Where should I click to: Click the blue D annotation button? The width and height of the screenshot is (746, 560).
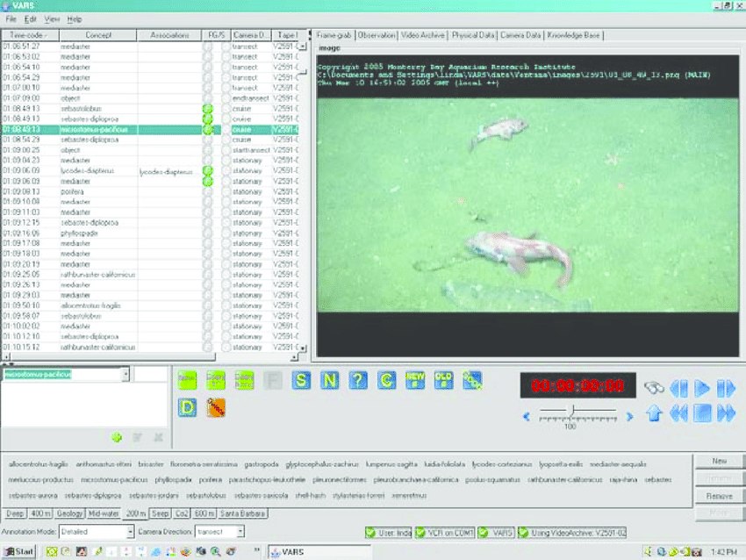tap(187, 408)
